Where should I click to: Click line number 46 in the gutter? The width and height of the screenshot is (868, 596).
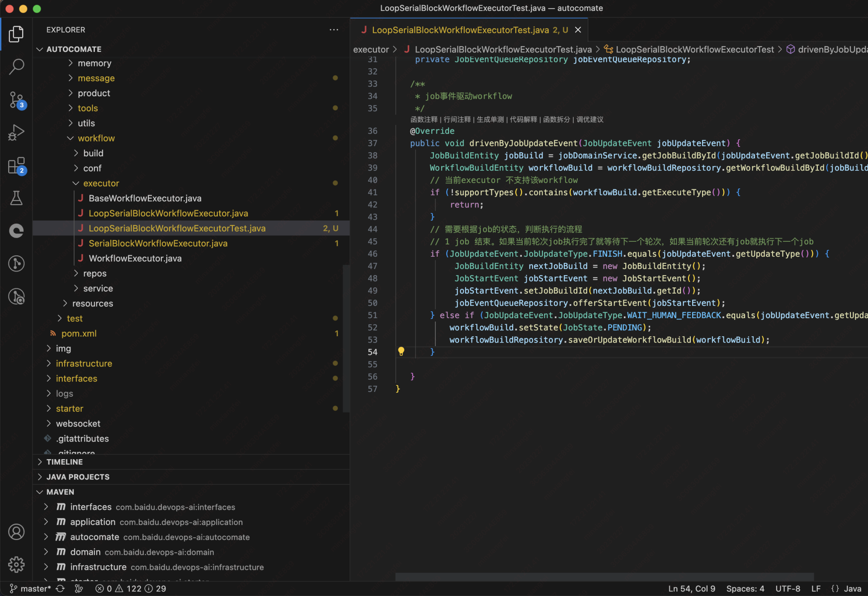click(372, 253)
